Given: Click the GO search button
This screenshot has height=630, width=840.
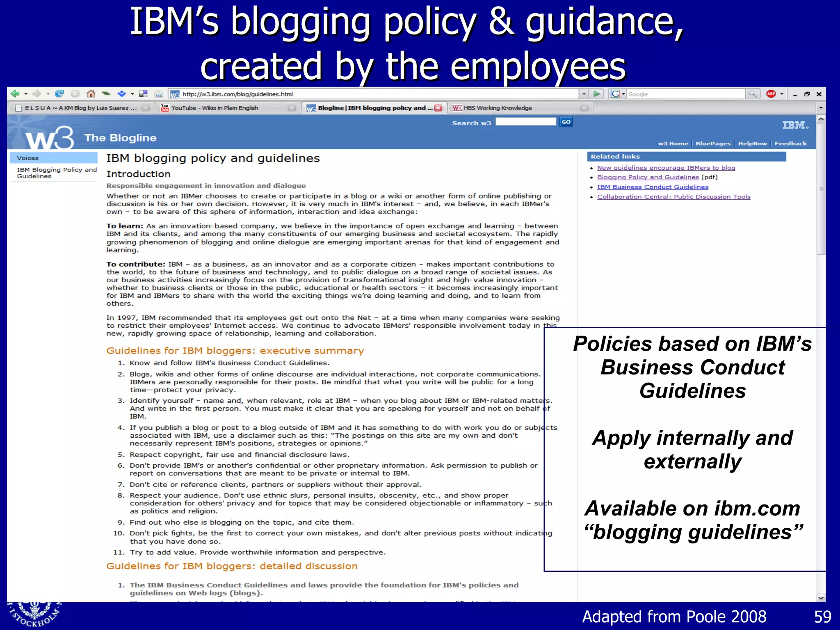Looking at the screenshot, I should 566,122.
